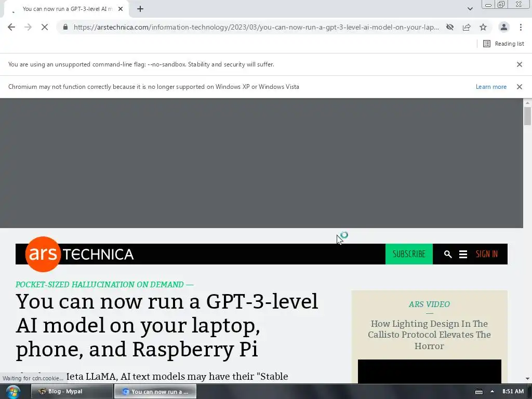The image size is (532, 399).
Task: Select the Chromium taskbar button
Action: [x=155, y=392]
